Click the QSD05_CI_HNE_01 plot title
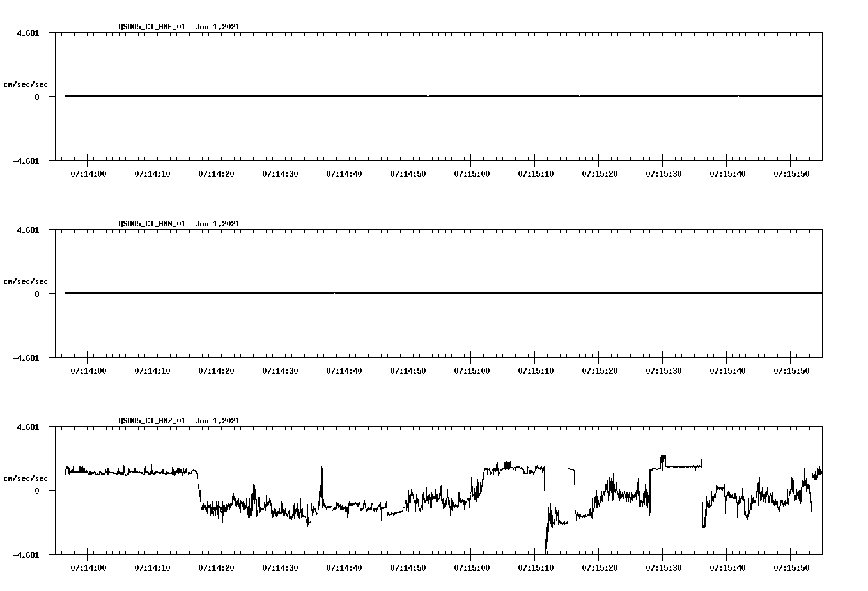The width and height of the screenshot is (868, 591). [152, 27]
